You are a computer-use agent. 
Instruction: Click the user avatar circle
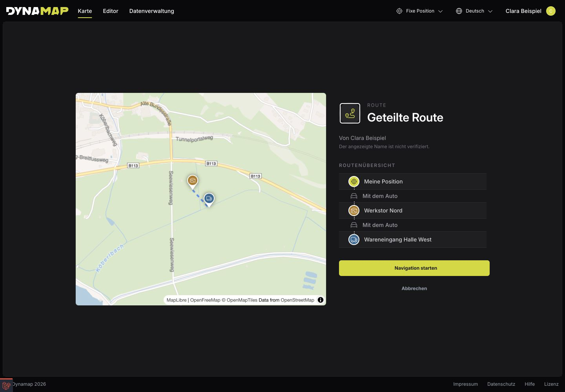tap(551, 11)
